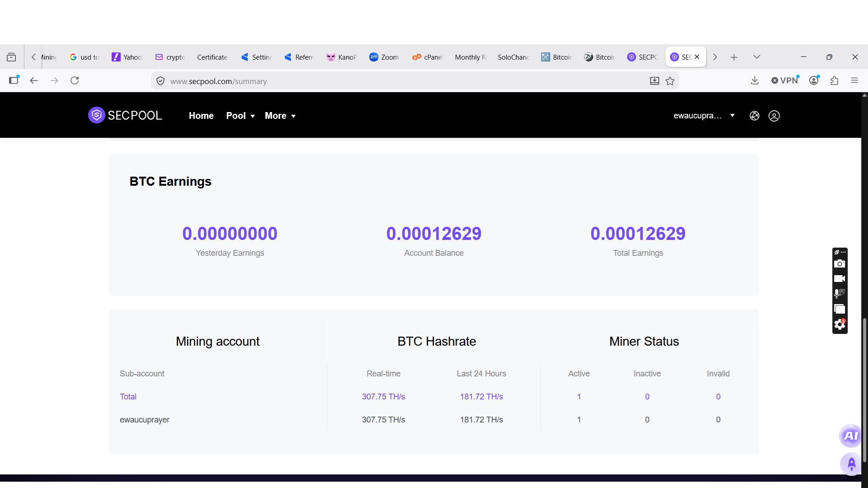Click the screenshot camera icon
Screen dimensions: 868x488
point(840,264)
